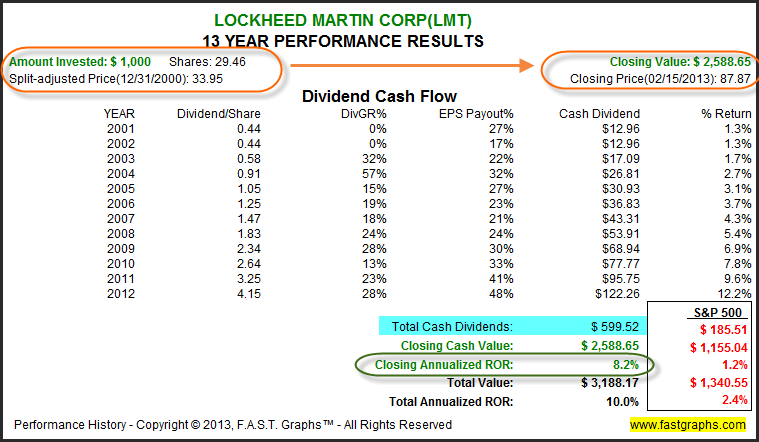Click the Dividend Cash Flow heading

point(380,96)
